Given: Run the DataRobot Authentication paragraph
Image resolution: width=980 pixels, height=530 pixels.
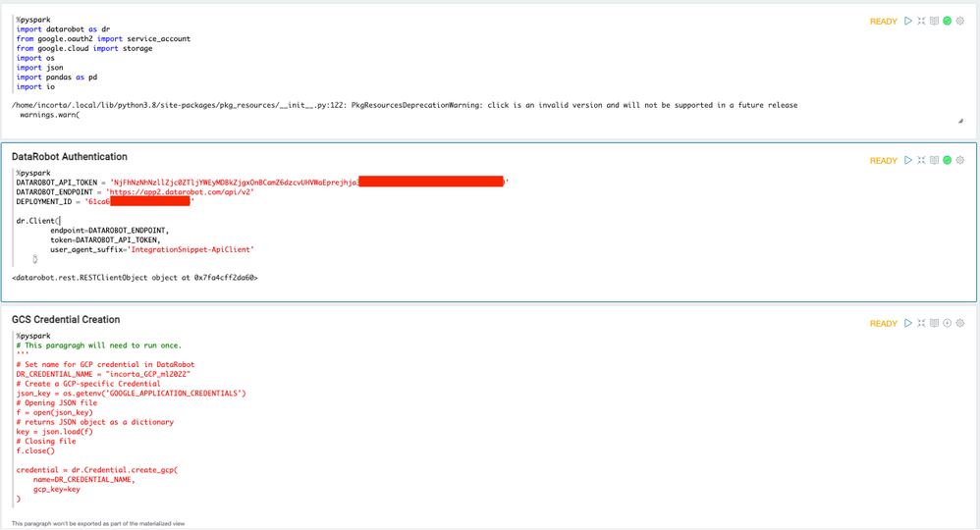Looking at the screenshot, I should (908, 160).
